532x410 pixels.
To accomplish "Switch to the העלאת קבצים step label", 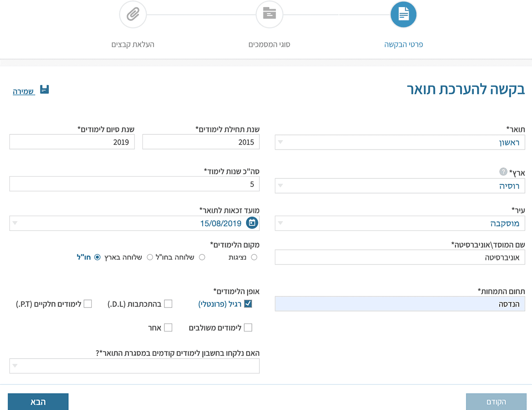I will 133,45.
